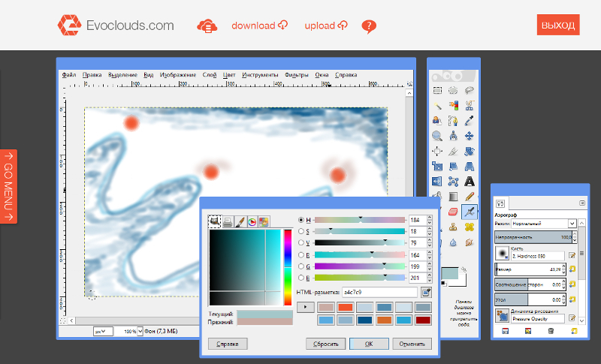Screen dimensions: 601x364
Task: Select the Rectangle Select tool
Action: pos(437,90)
